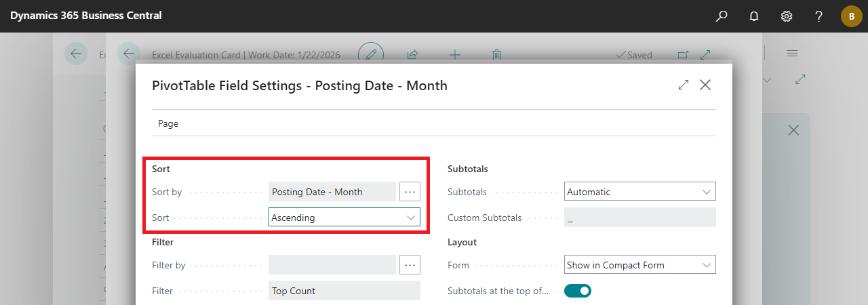Toggle Subtotals at the top switch
This screenshot has height=305, width=868.
coord(578,291)
